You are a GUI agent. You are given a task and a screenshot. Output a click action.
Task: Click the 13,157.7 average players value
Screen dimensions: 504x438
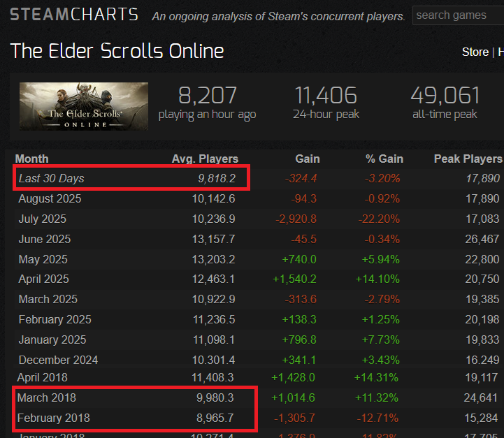[213, 239]
